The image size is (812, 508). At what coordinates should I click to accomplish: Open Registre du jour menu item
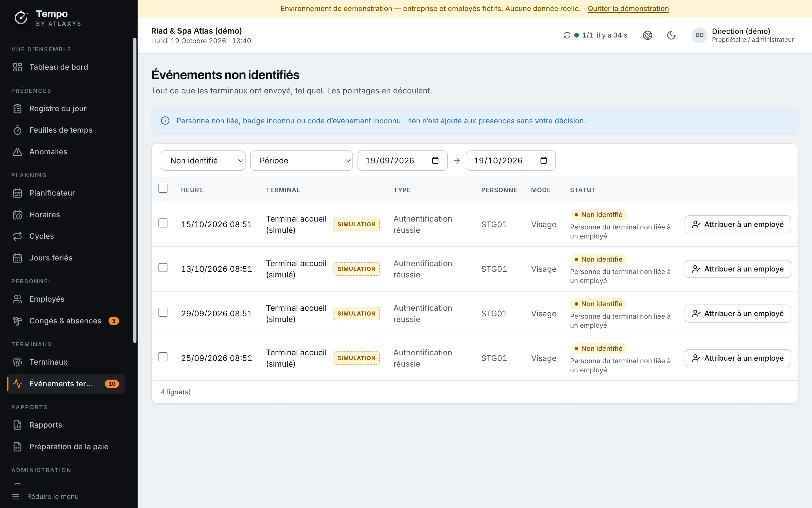(65, 109)
